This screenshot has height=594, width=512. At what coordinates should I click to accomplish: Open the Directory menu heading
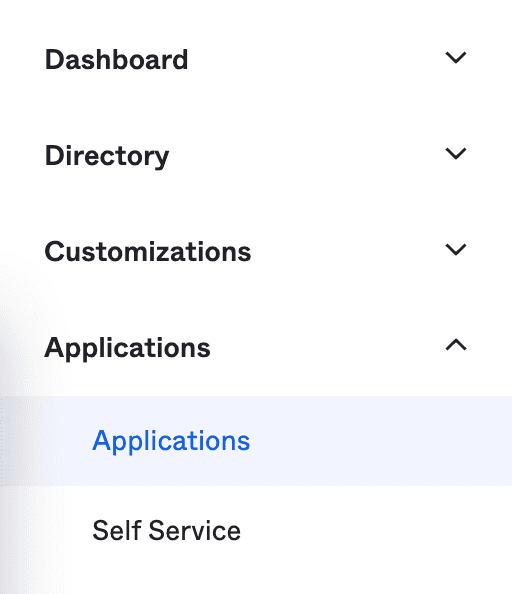click(107, 156)
